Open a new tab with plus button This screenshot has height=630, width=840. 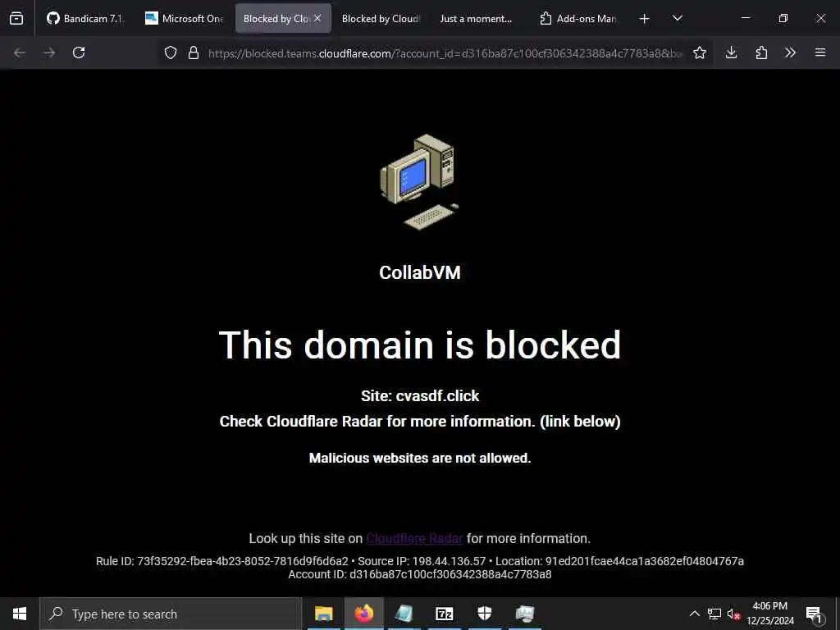pyautogui.click(x=645, y=19)
